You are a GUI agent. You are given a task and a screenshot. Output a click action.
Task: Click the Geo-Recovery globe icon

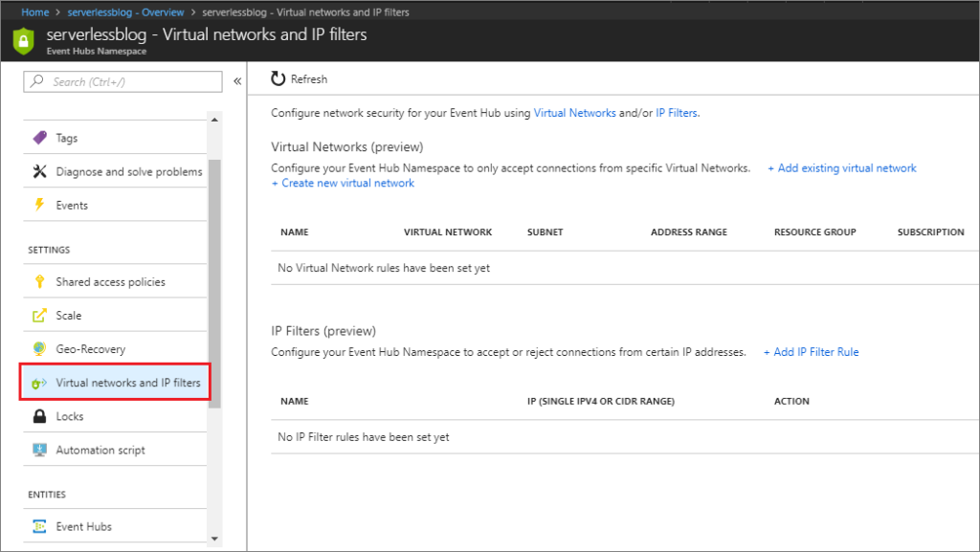(39, 348)
